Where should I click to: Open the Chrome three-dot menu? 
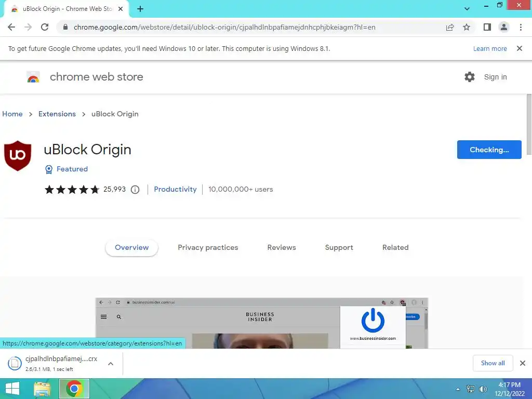point(521,27)
